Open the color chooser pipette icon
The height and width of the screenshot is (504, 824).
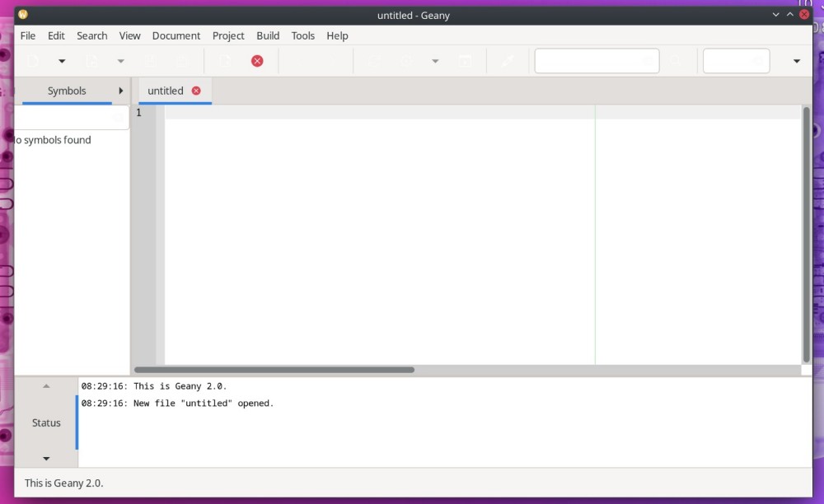pyautogui.click(x=508, y=61)
